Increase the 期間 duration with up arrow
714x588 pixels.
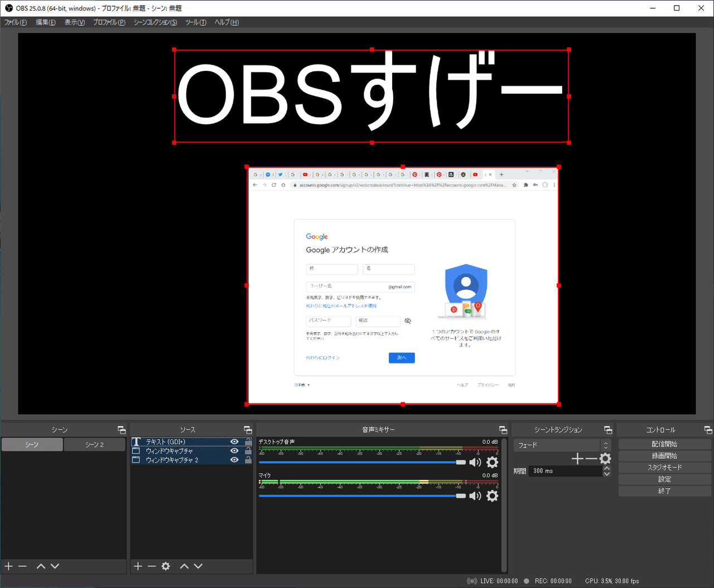607,468
